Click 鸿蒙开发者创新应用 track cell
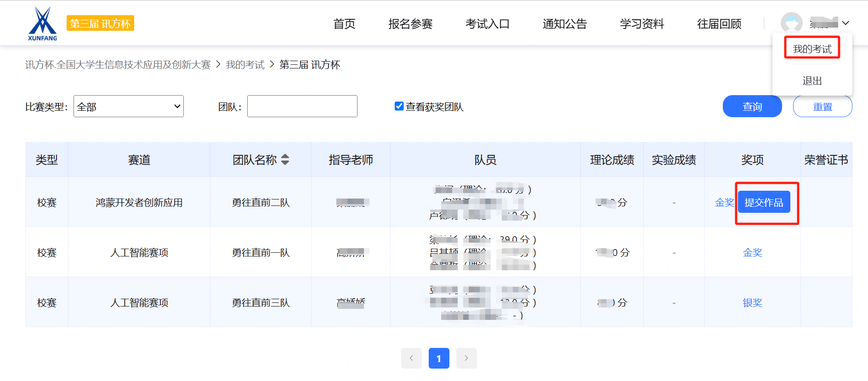 coord(139,202)
